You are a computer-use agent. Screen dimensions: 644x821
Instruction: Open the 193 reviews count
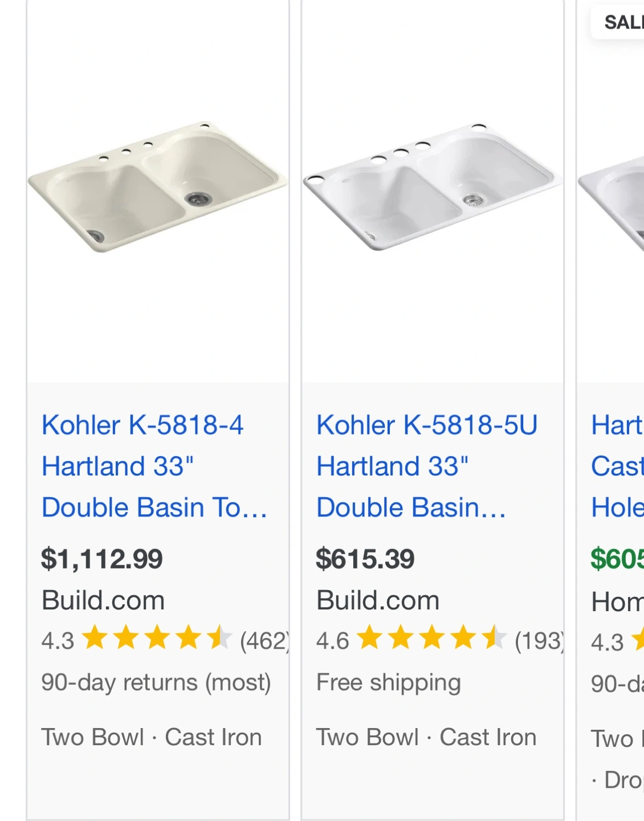click(539, 641)
